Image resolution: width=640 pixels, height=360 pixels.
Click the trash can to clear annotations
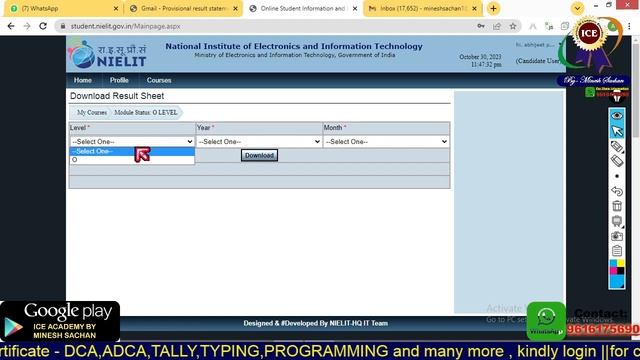(x=617, y=206)
